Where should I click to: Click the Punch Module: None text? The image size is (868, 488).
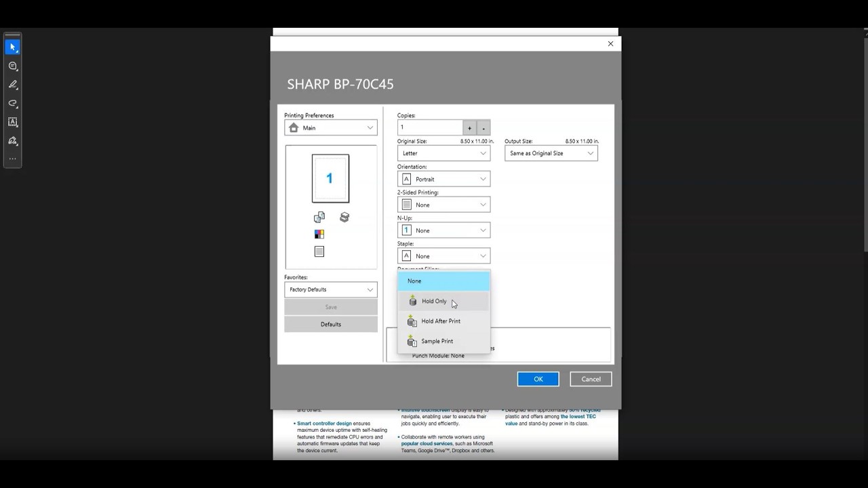pos(438,356)
